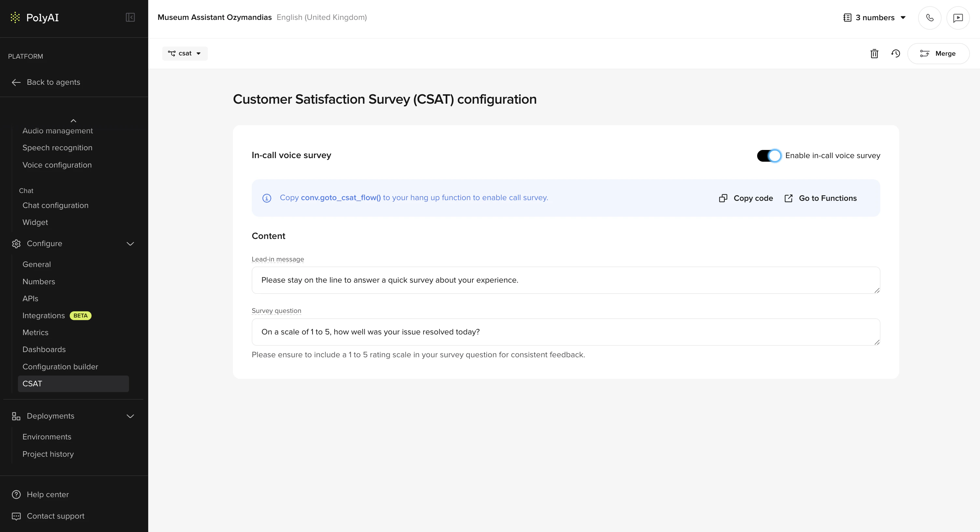
Task: Collapse the Deployments section chevron
Action: [x=130, y=416]
